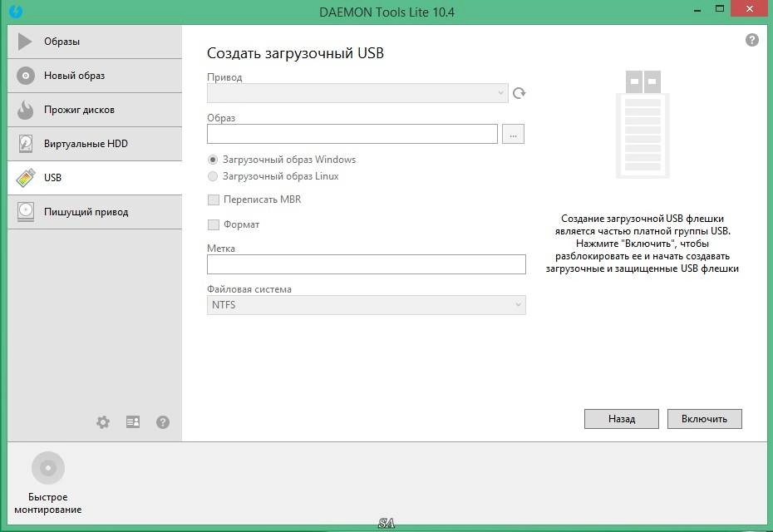The image size is (773, 532).
Task: Close the DAEMON Tools window
Action: click(750, 9)
